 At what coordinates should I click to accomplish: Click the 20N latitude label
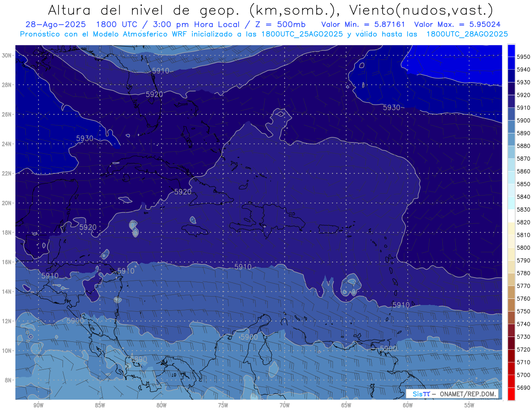click(x=7, y=203)
